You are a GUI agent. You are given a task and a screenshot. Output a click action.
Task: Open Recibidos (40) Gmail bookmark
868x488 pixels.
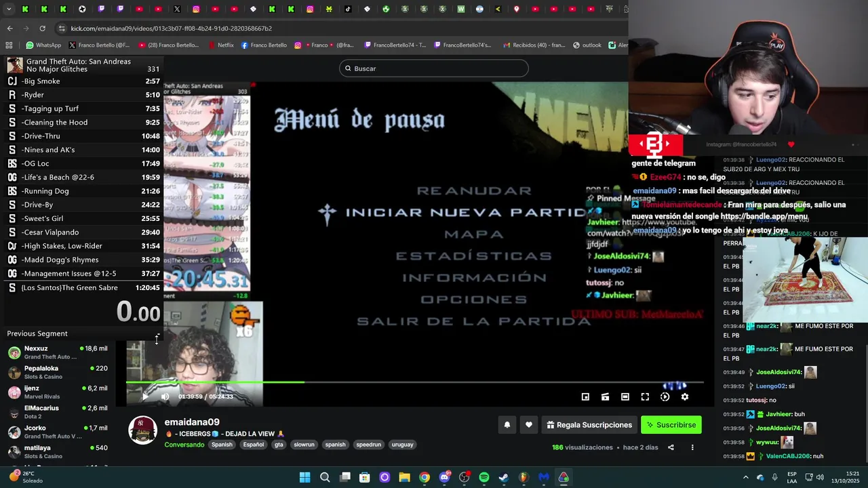coord(534,45)
